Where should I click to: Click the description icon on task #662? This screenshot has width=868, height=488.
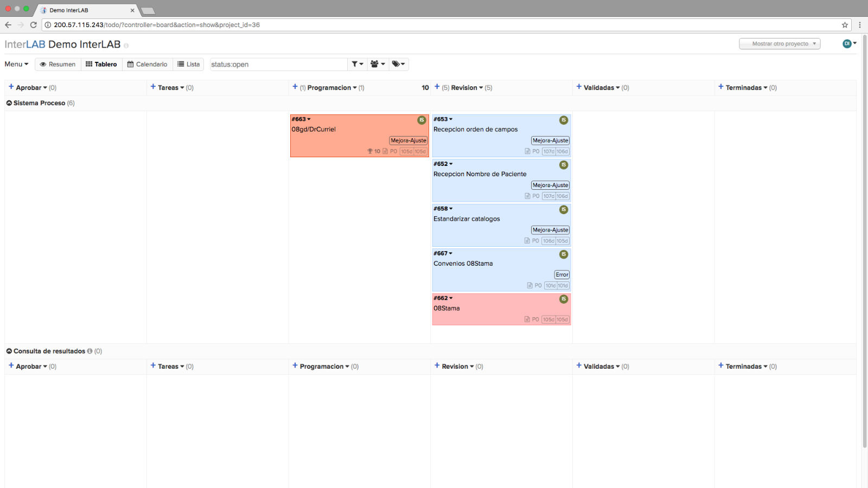527,319
